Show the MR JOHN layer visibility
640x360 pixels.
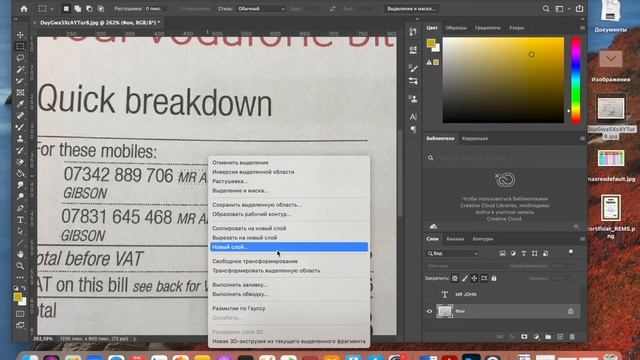[429, 294]
